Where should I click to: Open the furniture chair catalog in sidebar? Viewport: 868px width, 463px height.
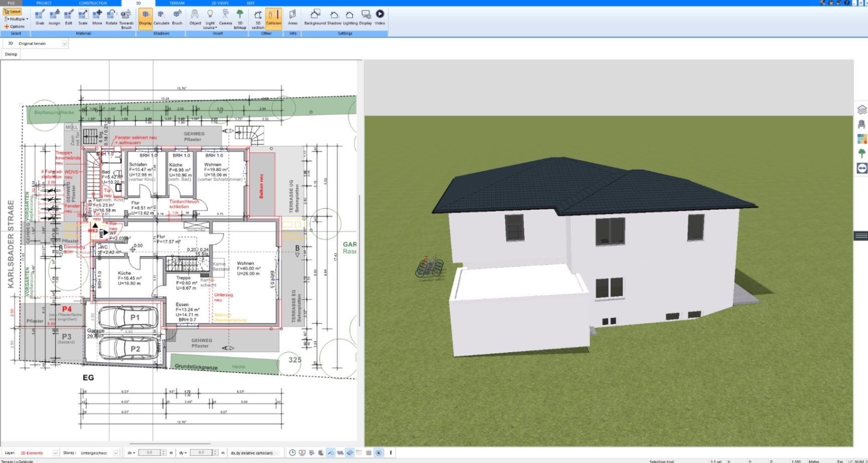(862, 124)
